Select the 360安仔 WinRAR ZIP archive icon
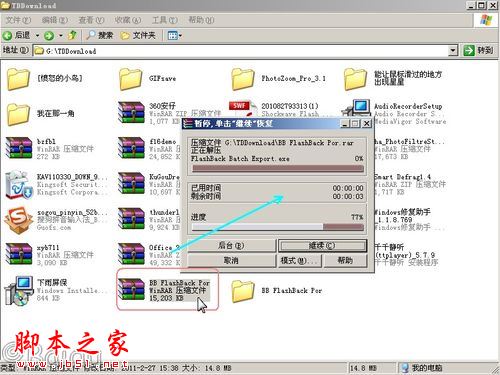Screen dimensions: 500x375 coord(131,113)
